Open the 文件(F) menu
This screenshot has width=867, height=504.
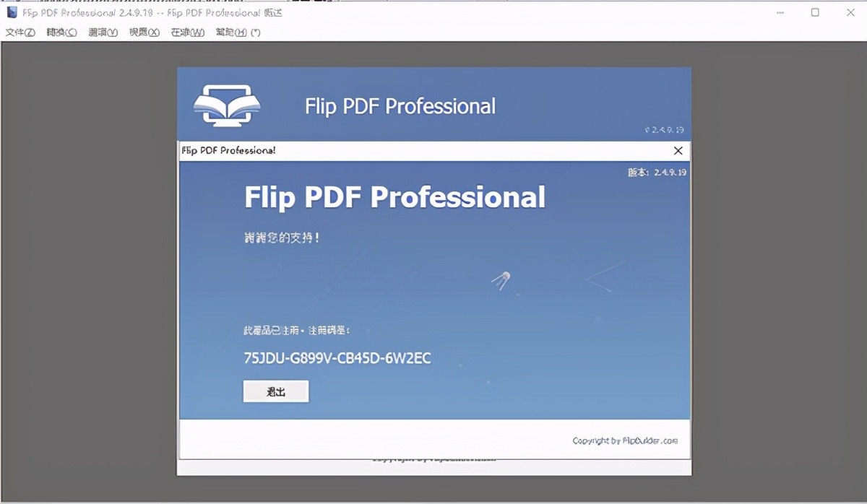(x=20, y=32)
